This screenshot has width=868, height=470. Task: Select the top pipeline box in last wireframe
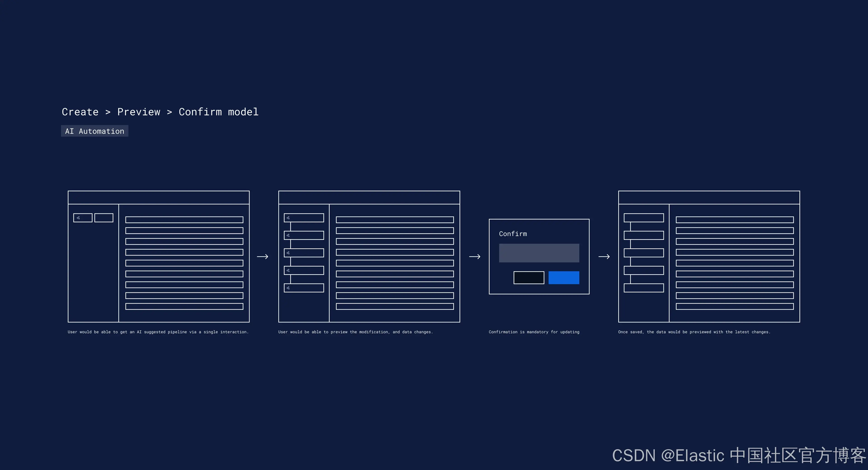644,218
